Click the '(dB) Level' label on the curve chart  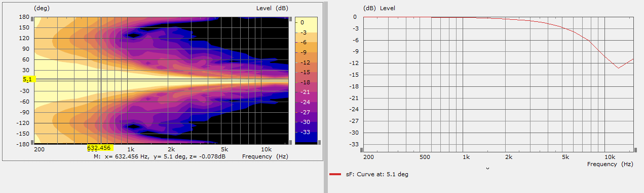coord(380,8)
